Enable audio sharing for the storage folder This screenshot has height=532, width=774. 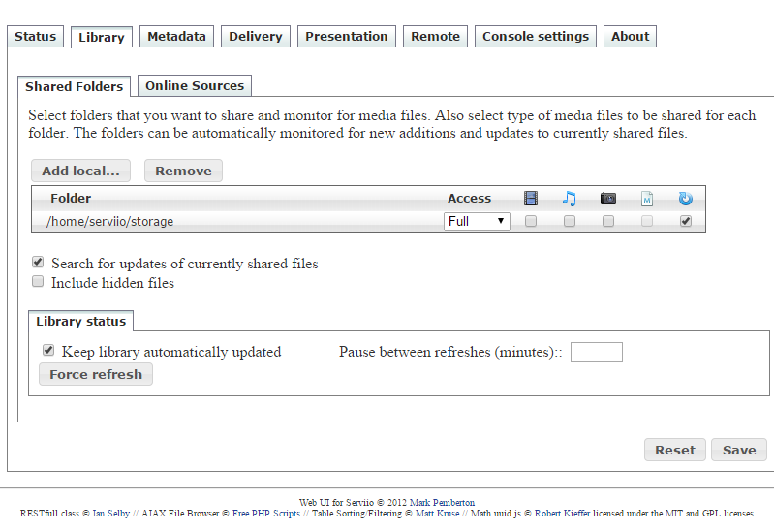click(570, 221)
